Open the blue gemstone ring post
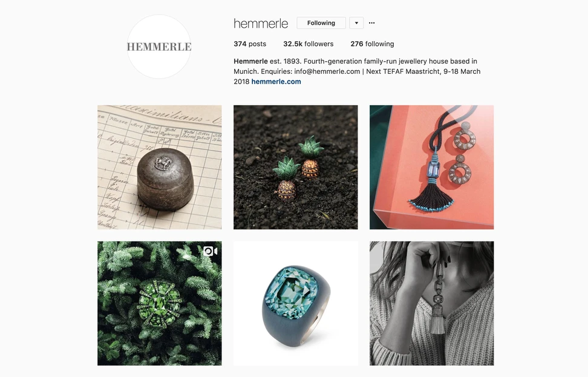This screenshot has height=377, width=588. (x=295, y=303)
